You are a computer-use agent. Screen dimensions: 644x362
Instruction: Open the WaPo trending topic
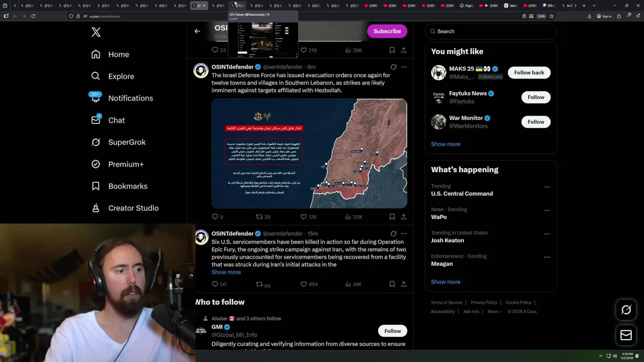click(439, 217)
